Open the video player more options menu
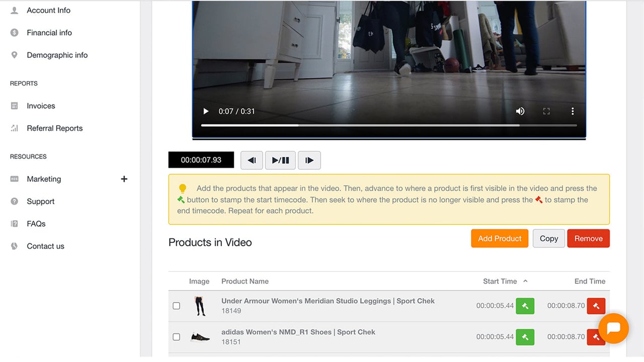644x362 pixels. coord(573,111)
